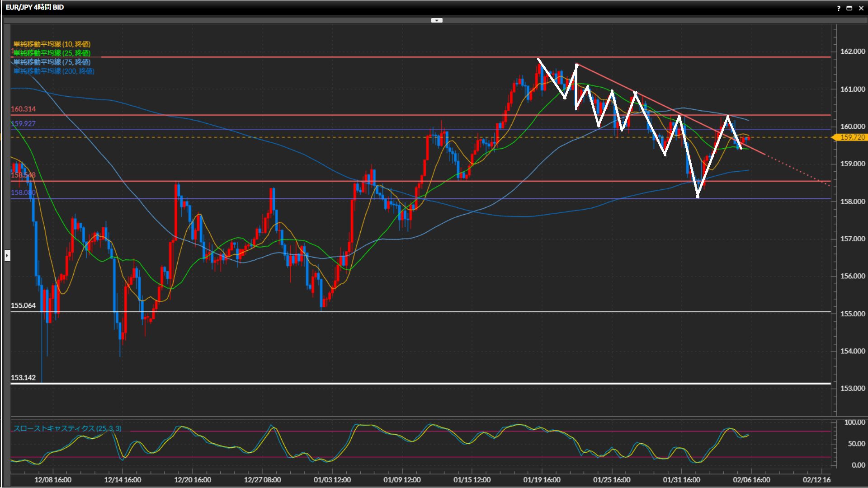This screenshot has width=868, height=488.
Task: Maximize the EUR/JPY chart window
Action: point(849,8)
